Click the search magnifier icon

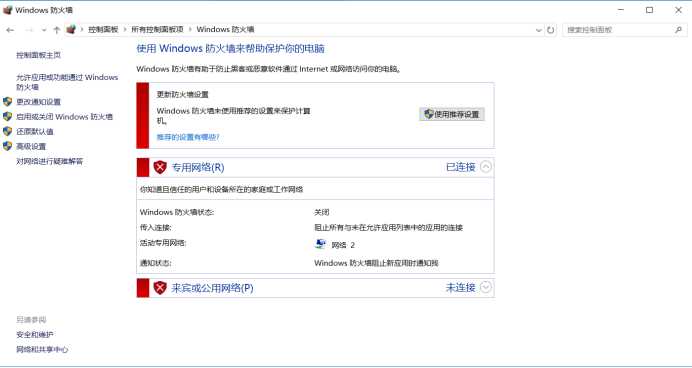[678, 30]
